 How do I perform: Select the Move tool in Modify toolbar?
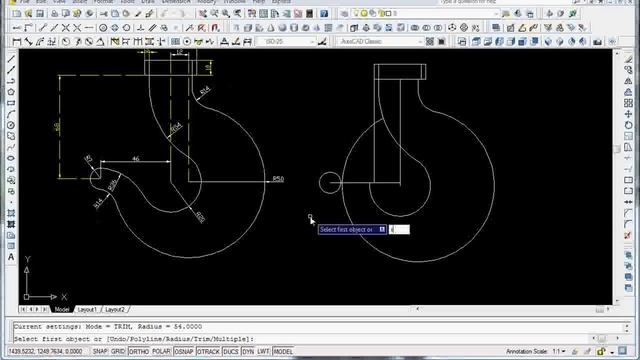pyautogui.click(x=629, y=114)
